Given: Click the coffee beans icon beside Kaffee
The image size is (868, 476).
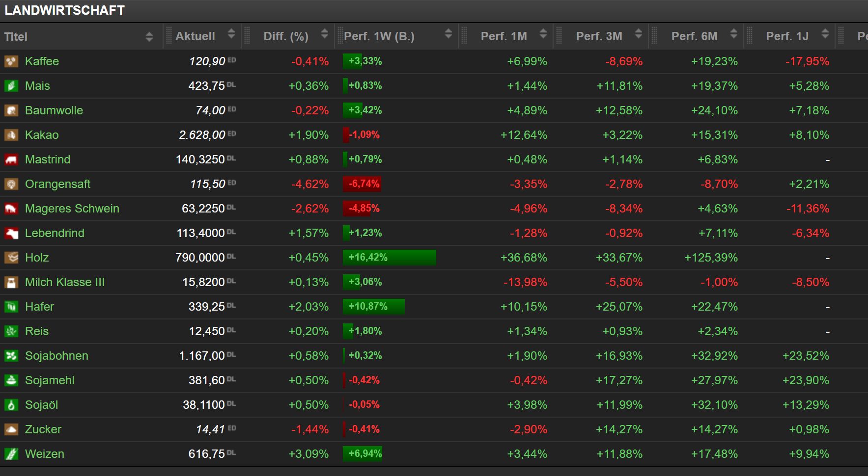Looking at the screenshot, I should (x=11, y=61).
